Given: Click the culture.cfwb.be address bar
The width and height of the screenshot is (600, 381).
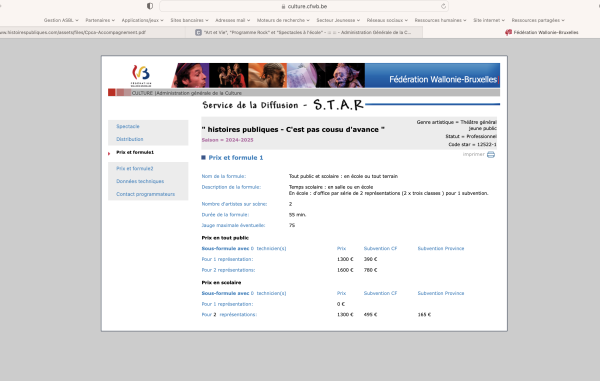Looking at the screenshot, I should pos(304,6).
